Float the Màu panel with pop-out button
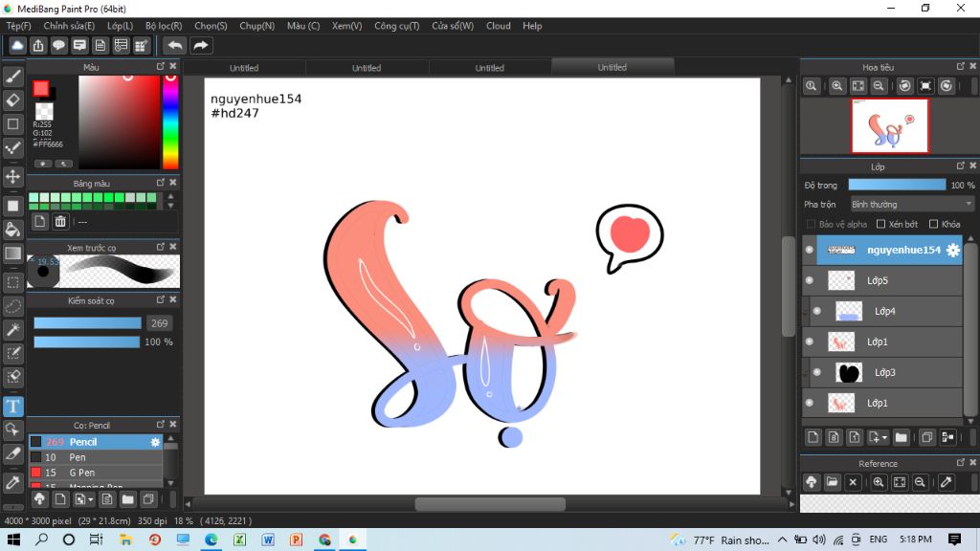The height and width of the screenshot is (551, 980). click(x=161, y=66)
